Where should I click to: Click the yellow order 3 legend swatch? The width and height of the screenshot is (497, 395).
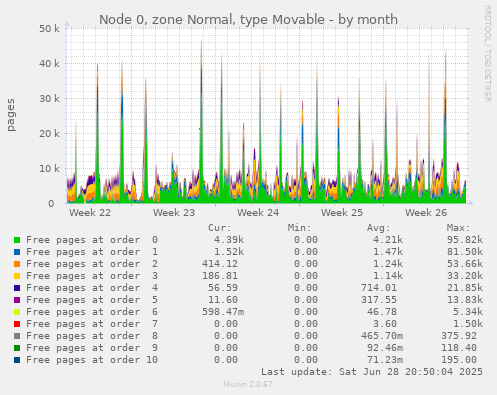[17, 276]
